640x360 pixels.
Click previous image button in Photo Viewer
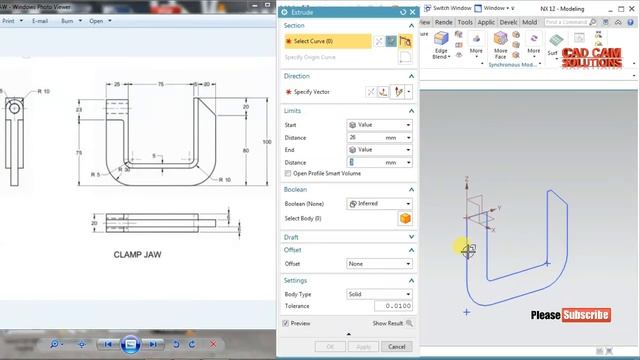click(x=108, y=344)
